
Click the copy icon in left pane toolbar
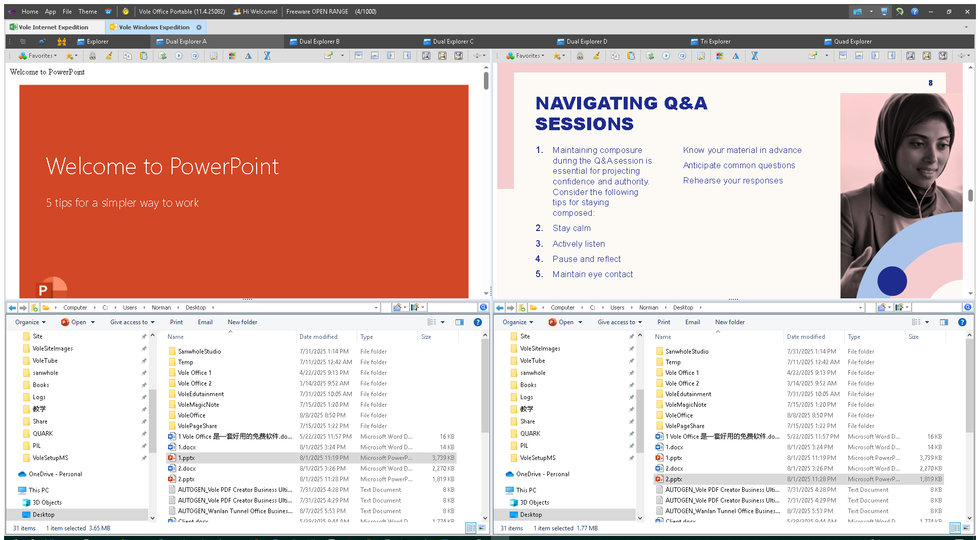tap(128, 56)
